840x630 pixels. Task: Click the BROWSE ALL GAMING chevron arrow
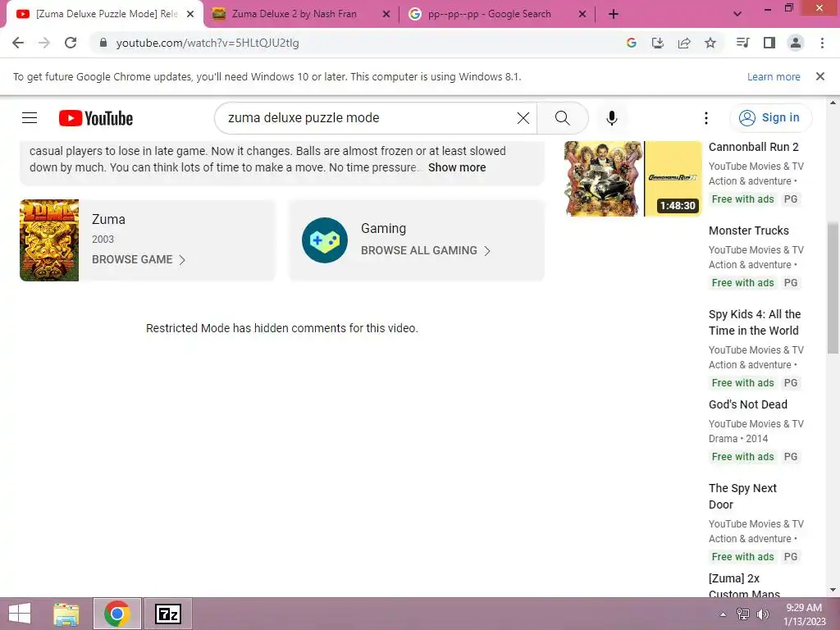[x=487, y=251]
